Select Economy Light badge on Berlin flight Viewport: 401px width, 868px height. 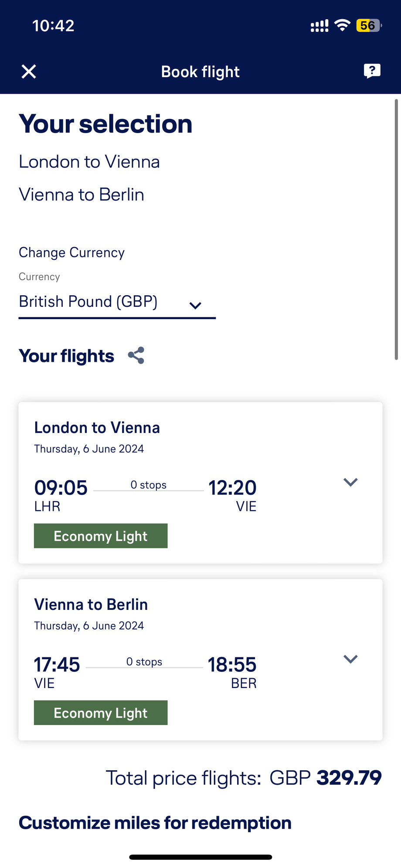tap(101, 713)
